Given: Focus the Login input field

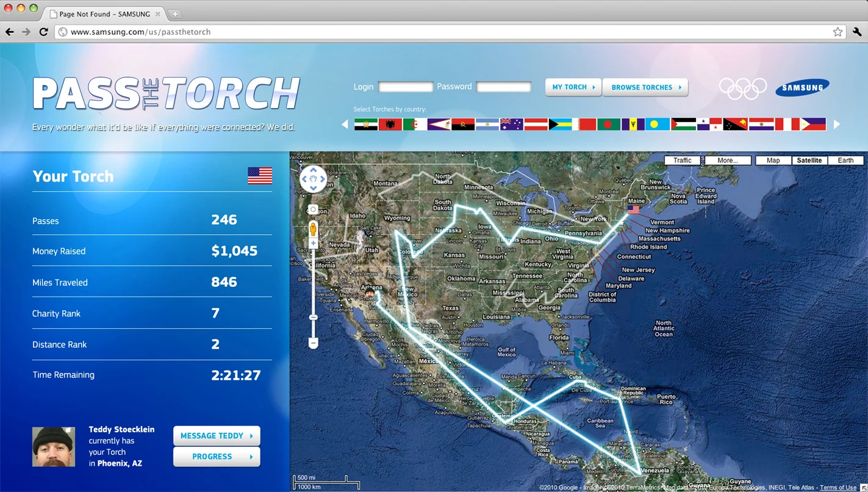Looking at the screenshot, I should (x=406, y=87).
